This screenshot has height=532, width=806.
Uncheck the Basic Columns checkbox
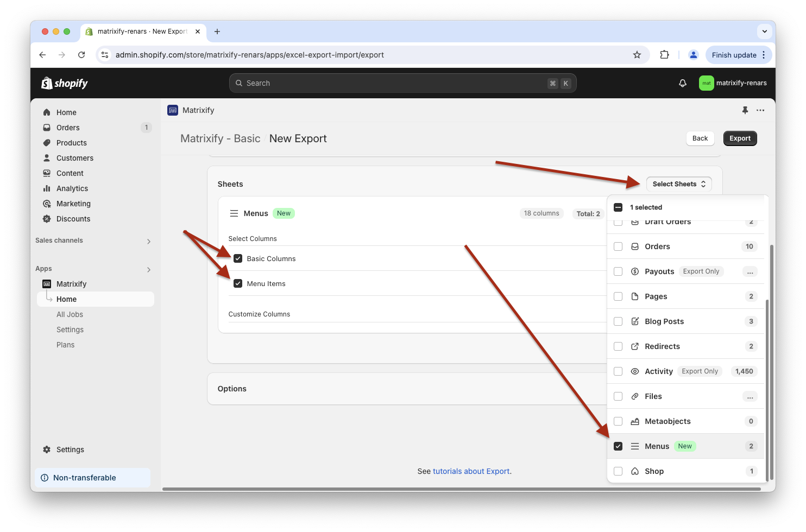coord(238,258)
